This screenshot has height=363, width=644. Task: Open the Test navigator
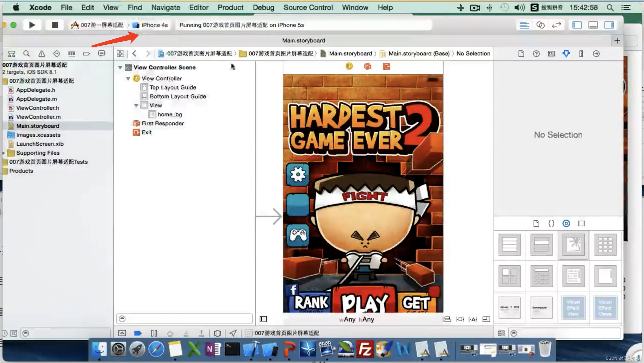coord(56,53)
